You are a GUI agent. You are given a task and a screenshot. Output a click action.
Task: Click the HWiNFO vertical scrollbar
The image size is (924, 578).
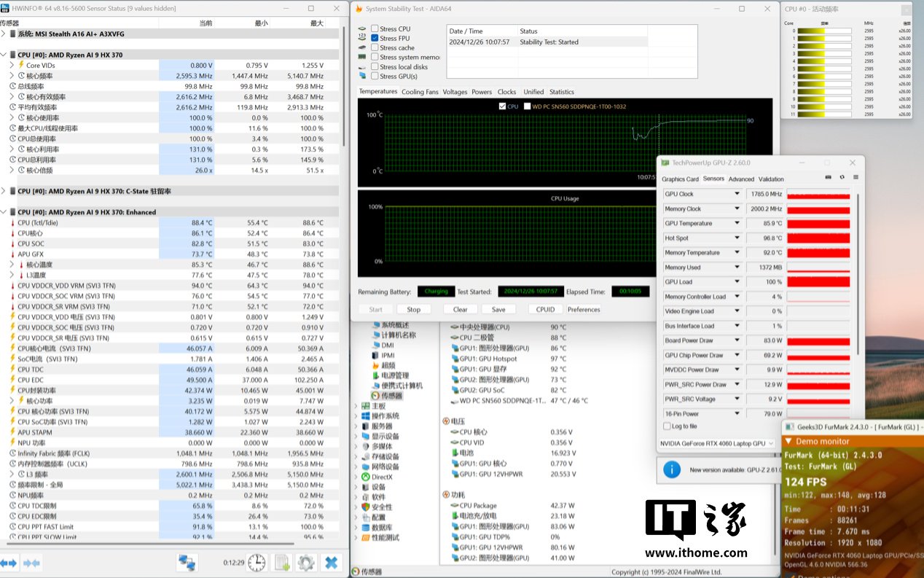343,87
